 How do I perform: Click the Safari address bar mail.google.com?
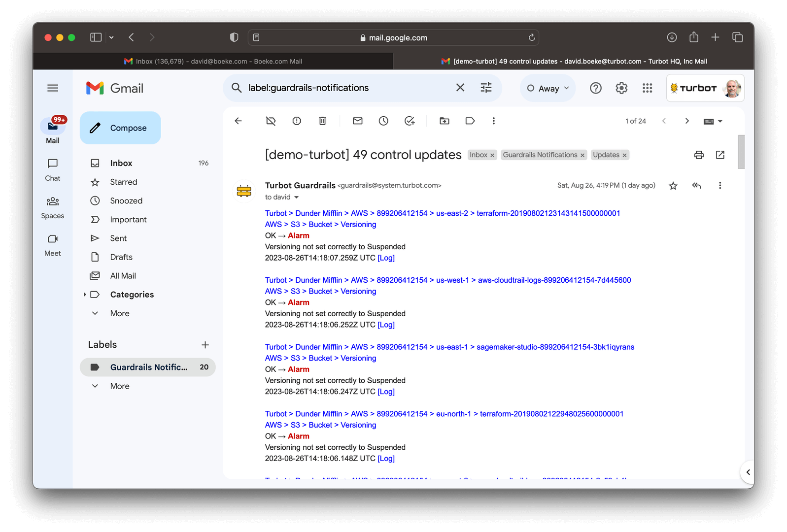tap(393, 37)
